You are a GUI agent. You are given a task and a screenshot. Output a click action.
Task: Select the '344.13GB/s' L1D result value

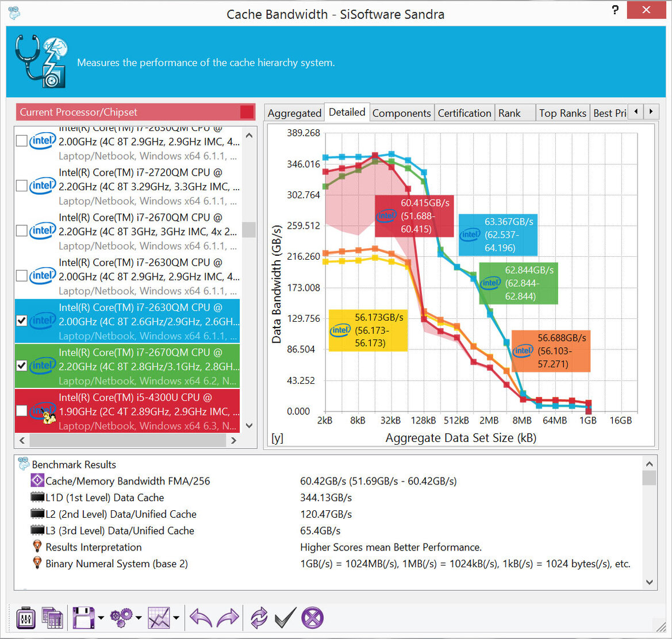(x=326, y=498)
